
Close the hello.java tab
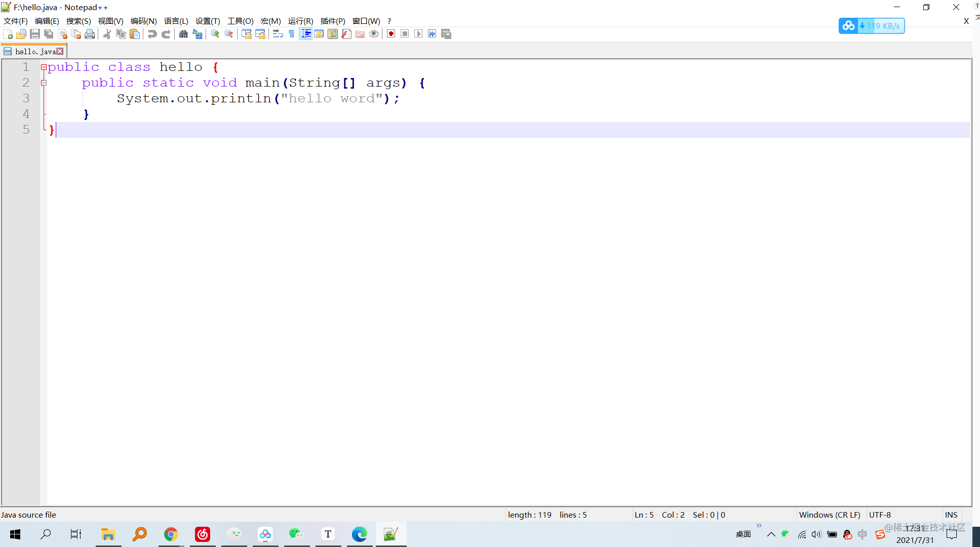[60, 51]
